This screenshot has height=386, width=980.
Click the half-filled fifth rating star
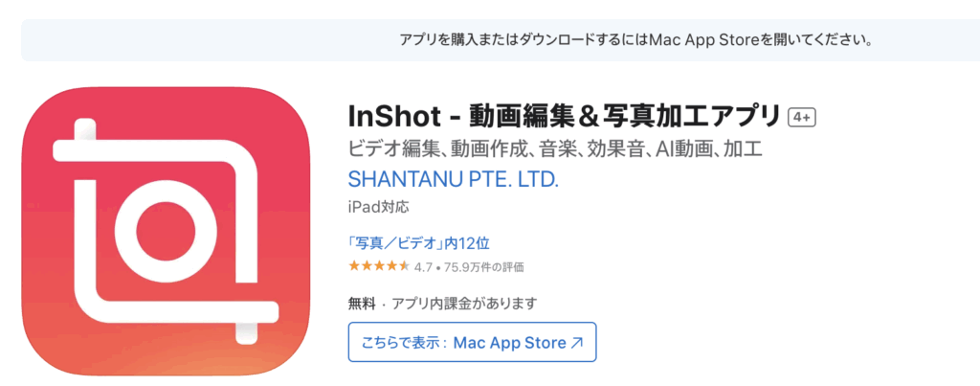coord(405,266)
